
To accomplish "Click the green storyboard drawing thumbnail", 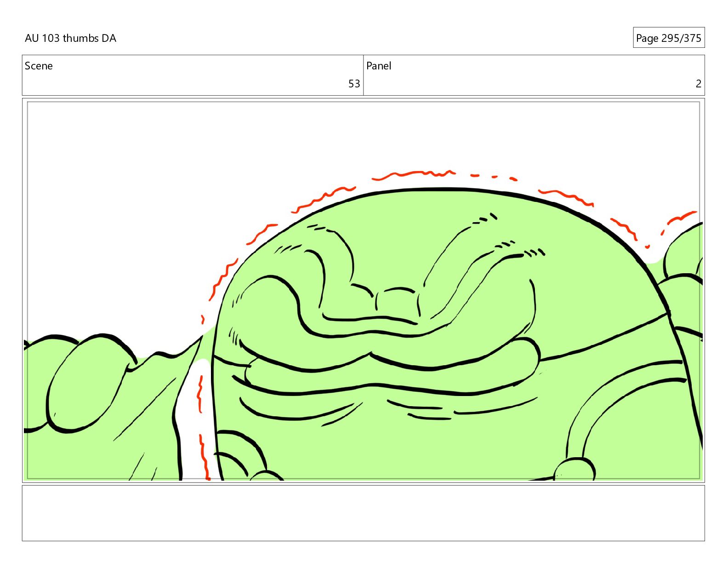I will [x=364, y=290].
